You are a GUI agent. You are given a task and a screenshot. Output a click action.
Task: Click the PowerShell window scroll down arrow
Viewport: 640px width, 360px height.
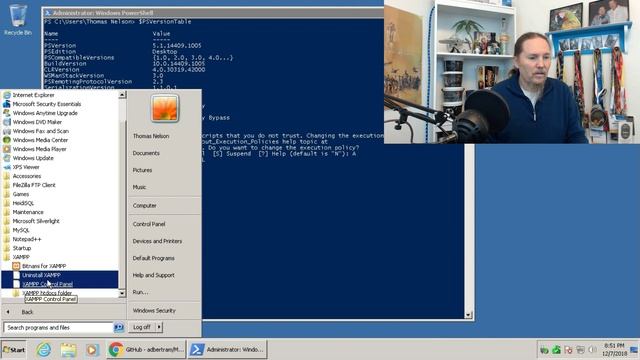click(x=469, y=315)
